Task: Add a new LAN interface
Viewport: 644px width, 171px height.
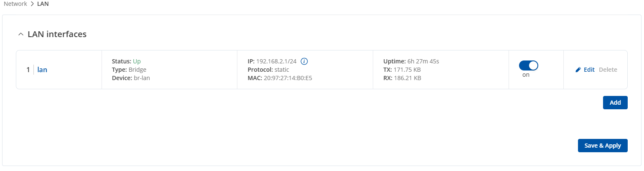Action: 615,103
